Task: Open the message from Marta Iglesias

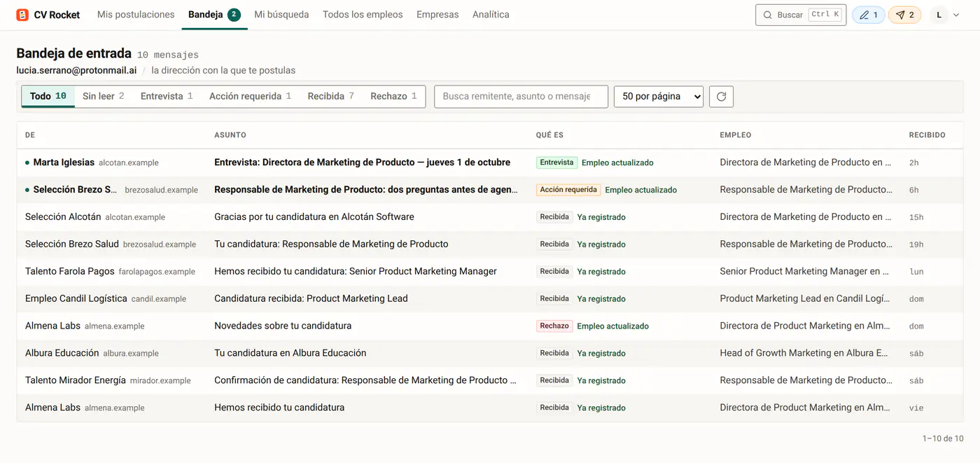Action: (x=64, y=163)
